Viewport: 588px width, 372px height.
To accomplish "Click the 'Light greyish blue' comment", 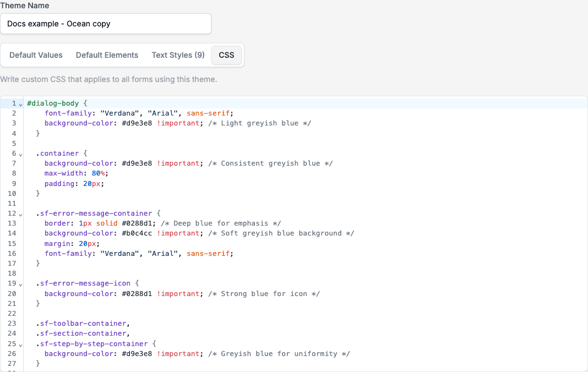I will 260,123.
